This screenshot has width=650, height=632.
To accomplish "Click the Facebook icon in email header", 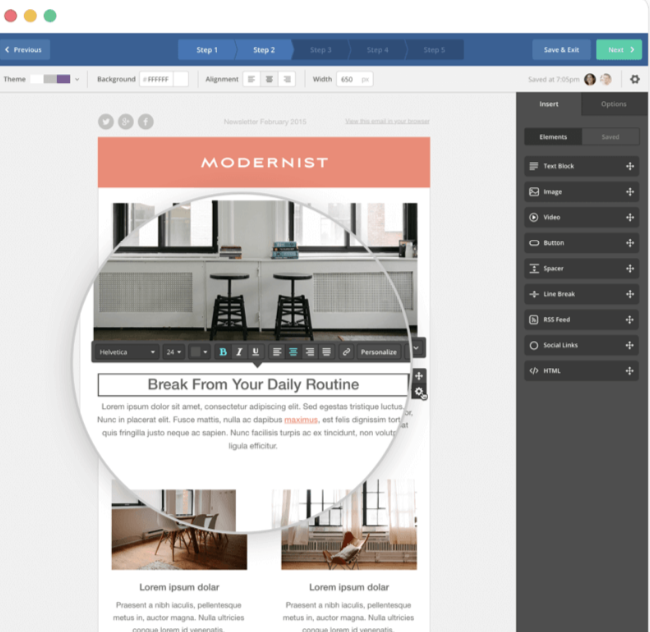I will click(x=146, y=122).
